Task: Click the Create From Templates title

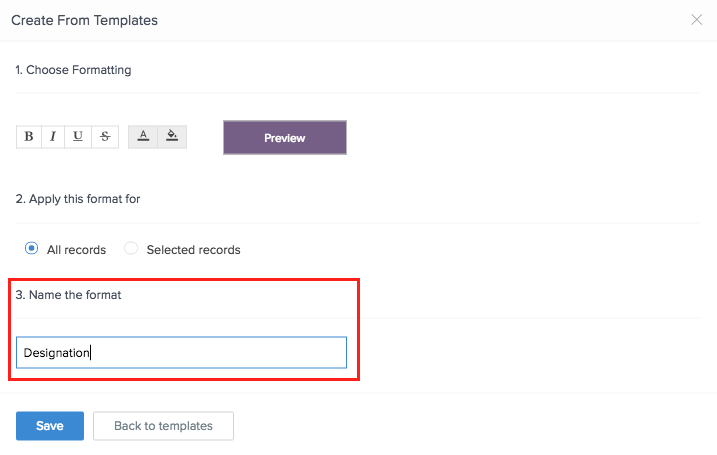Action: [x=84, y=20]
